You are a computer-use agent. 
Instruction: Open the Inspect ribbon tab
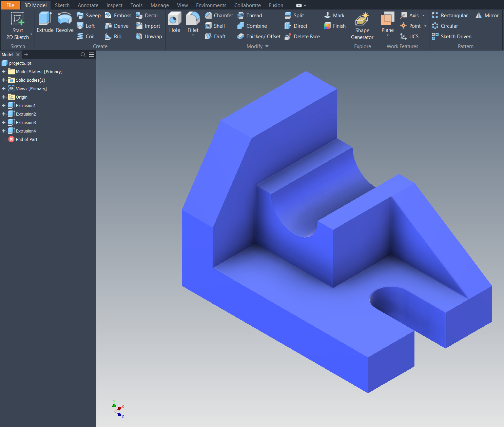114,5
